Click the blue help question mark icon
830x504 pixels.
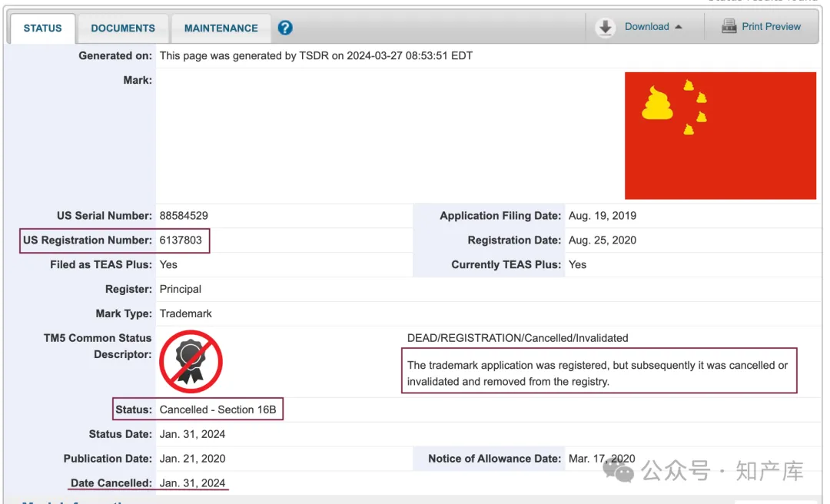coord(285,28)
